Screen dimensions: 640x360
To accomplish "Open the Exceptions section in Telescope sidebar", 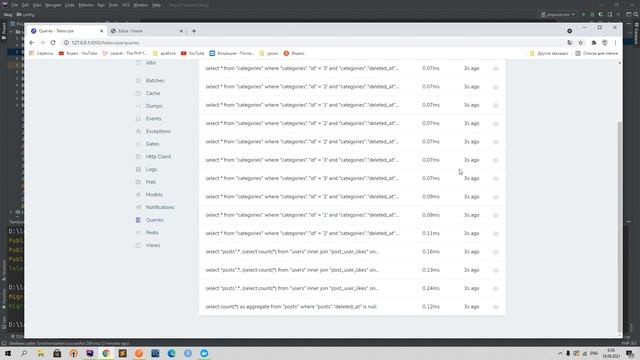I will coord(158,131).
